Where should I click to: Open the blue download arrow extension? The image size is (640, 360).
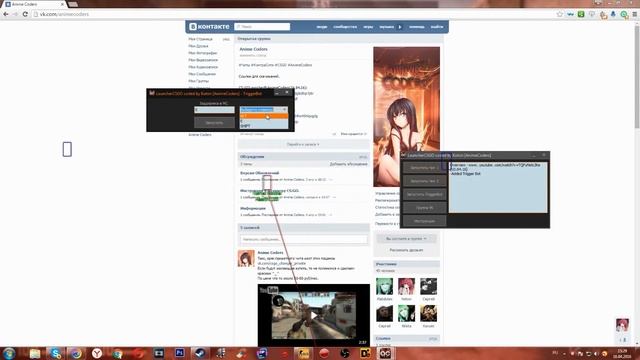(x=613, y=14)
